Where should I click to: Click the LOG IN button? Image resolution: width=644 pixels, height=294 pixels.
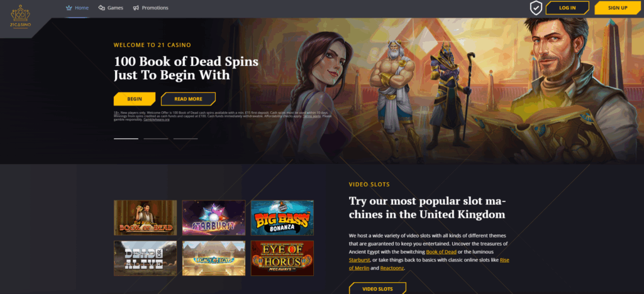coord(567,8)
